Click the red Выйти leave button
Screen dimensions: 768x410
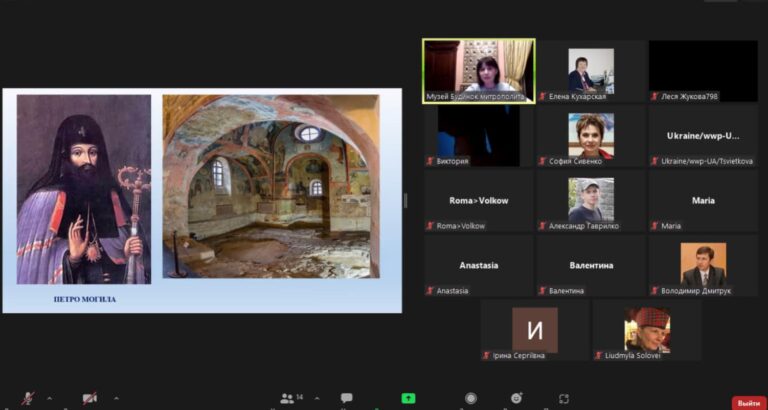pyautogui.click(x=749, y=403)
